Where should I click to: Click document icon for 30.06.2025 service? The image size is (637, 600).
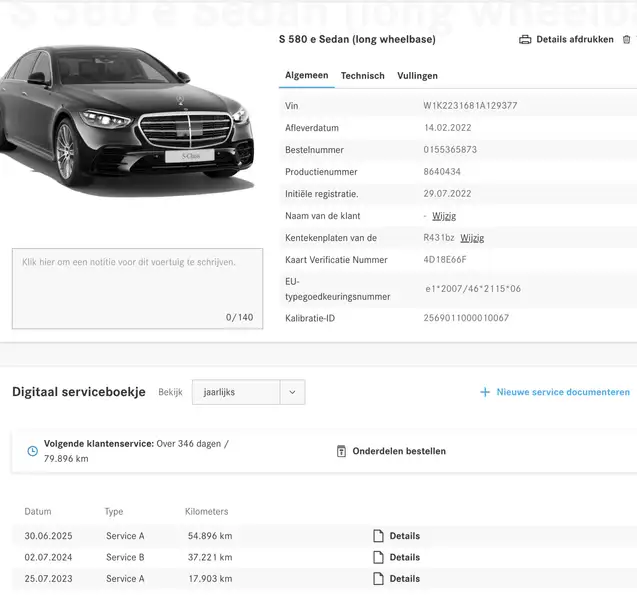(378, 536)
